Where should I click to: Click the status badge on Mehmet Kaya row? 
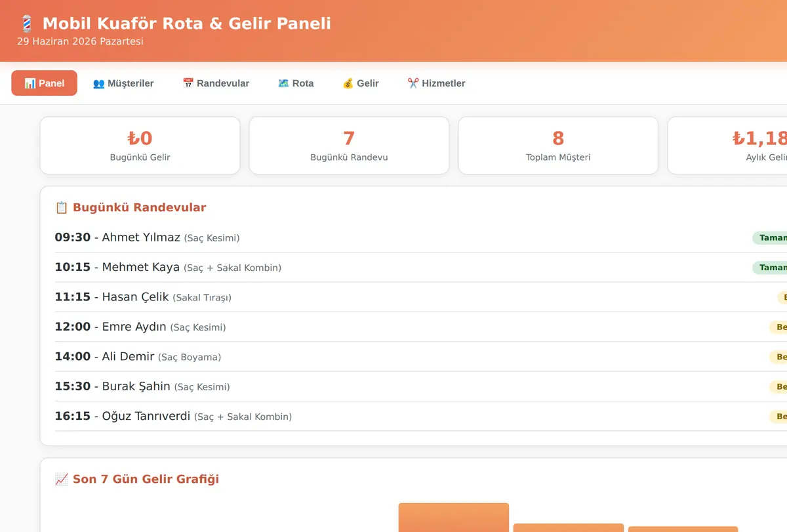[x=770, y=268]
